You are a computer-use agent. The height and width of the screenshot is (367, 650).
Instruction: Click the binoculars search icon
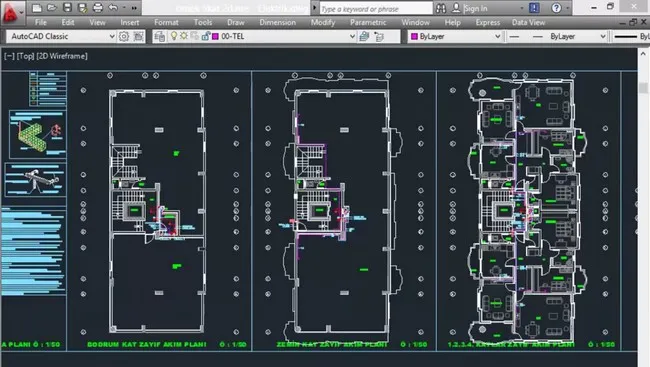[x=441, y=8]
